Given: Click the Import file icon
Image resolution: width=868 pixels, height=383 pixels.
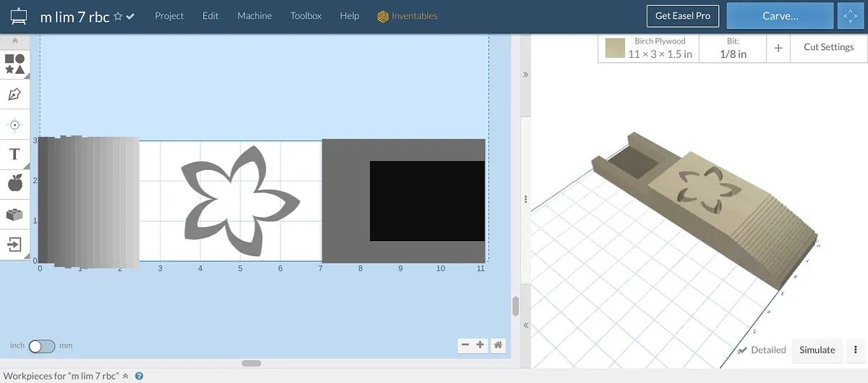Looking at the screenshot, I should coord(14,243).
